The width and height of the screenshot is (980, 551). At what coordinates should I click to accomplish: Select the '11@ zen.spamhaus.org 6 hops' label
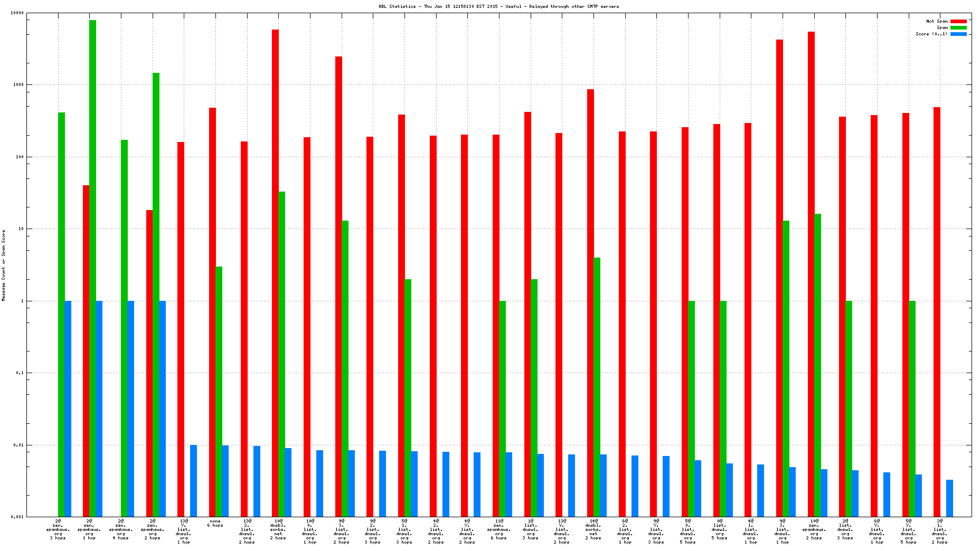click(498, 529)
